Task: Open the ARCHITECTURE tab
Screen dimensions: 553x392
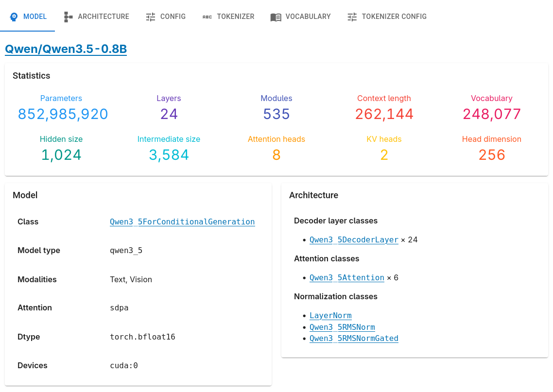Action: tap(96, 16)
